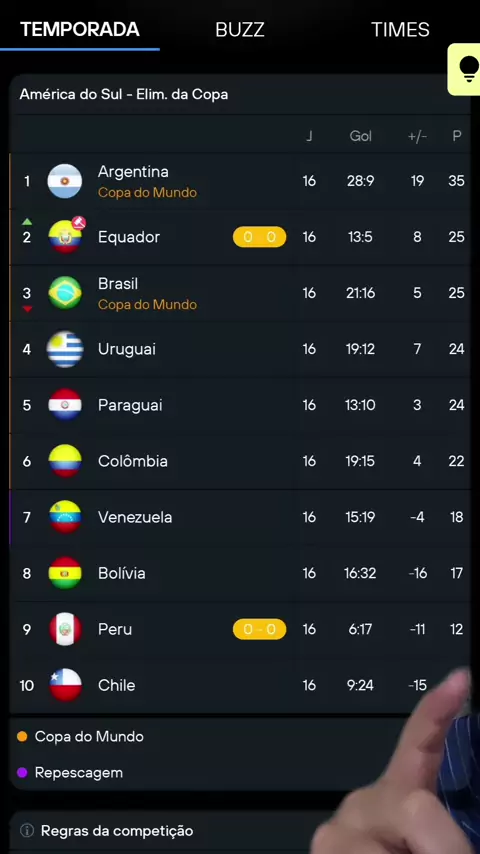Select the Gol column header
The height and width of the screenshot is (854, 480).
pyautogui.click(x=361, y=136)
